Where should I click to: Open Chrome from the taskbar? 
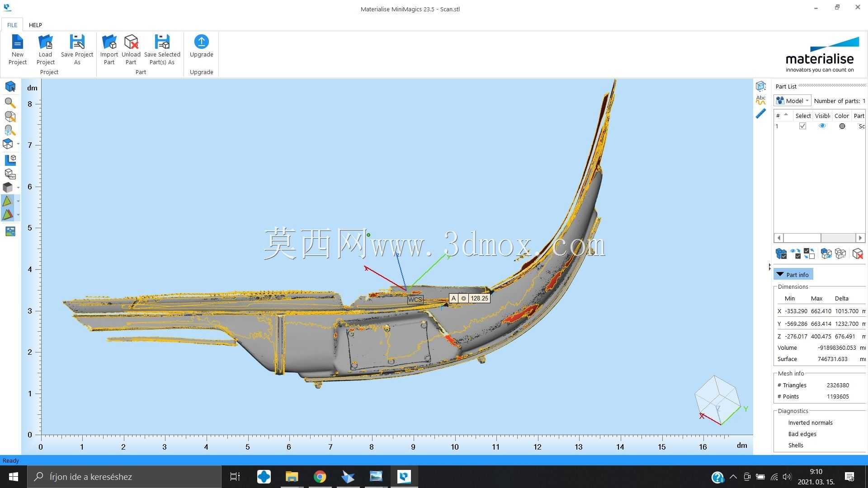pos(320,477)
